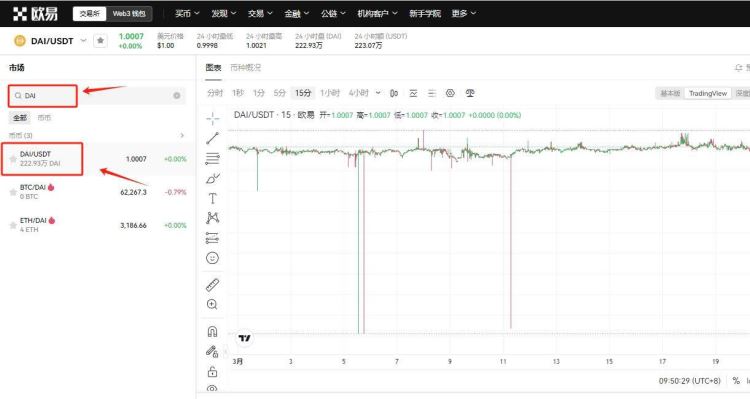This screenshot has width=750, height=399.
Task: Select the text annotation tool
Action: point(212,198)
